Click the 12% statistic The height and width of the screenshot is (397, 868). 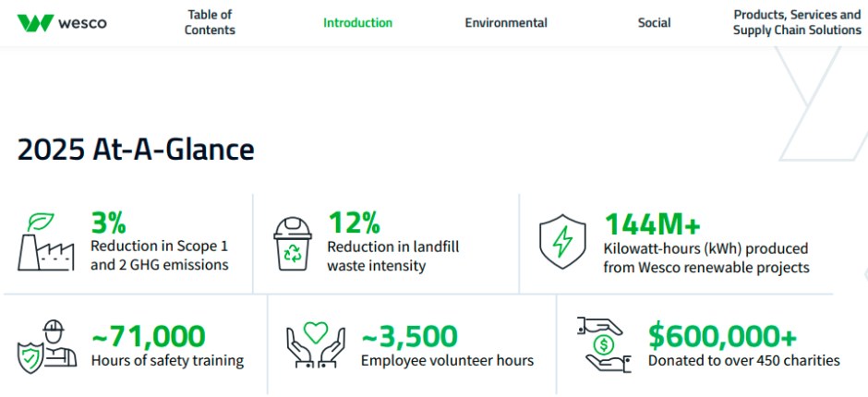354,223
